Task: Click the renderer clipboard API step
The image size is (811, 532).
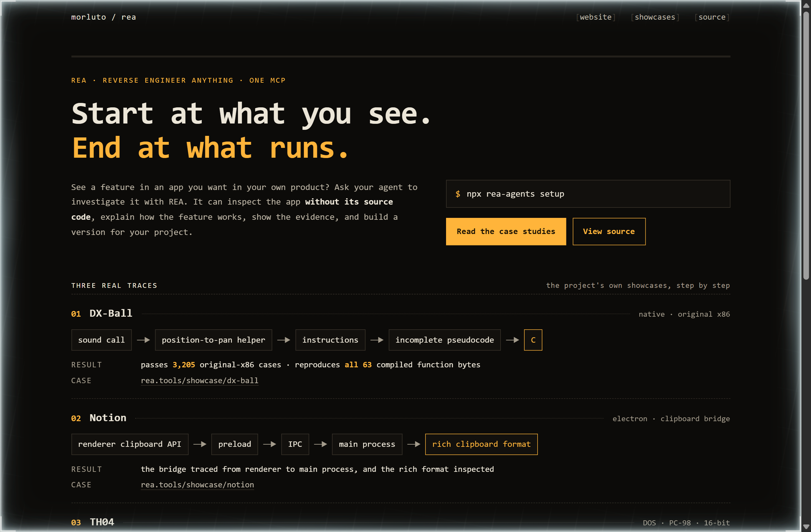Action: click(x=130, y=444)
